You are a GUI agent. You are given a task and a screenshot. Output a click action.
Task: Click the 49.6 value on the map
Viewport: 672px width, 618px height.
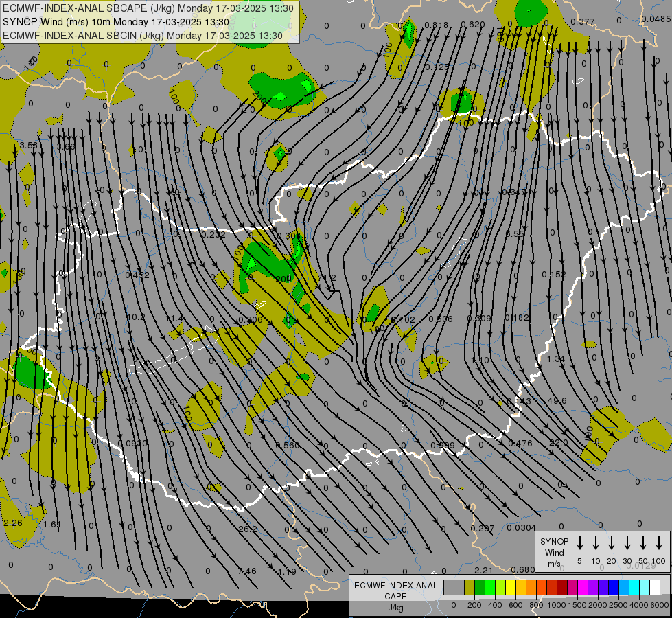click(557, 400)
